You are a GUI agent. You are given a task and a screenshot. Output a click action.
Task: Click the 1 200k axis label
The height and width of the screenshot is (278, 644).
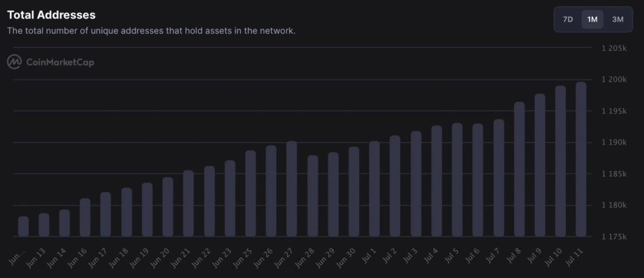tap(614, 80)
